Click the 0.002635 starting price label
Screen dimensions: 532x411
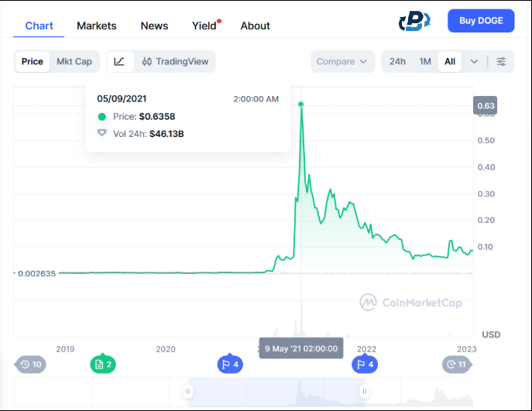point(36,273)
